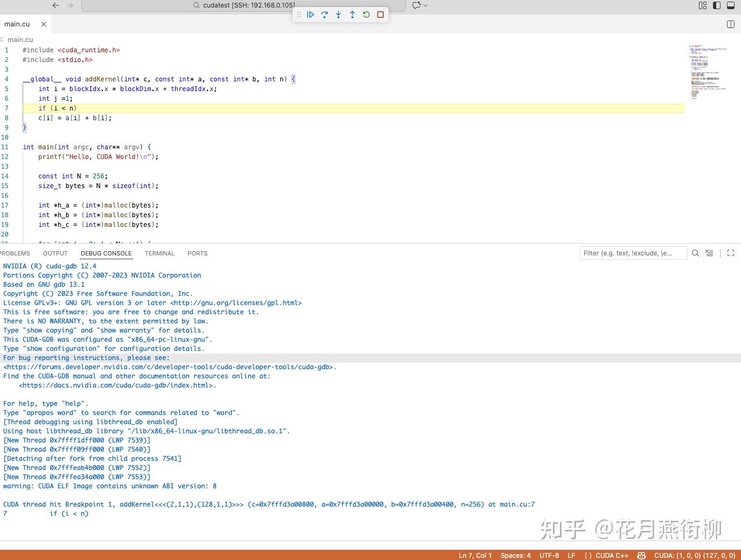This screenshot has height=560, width=741.
Task: Restart the debug session
Action: click(366, 15)
